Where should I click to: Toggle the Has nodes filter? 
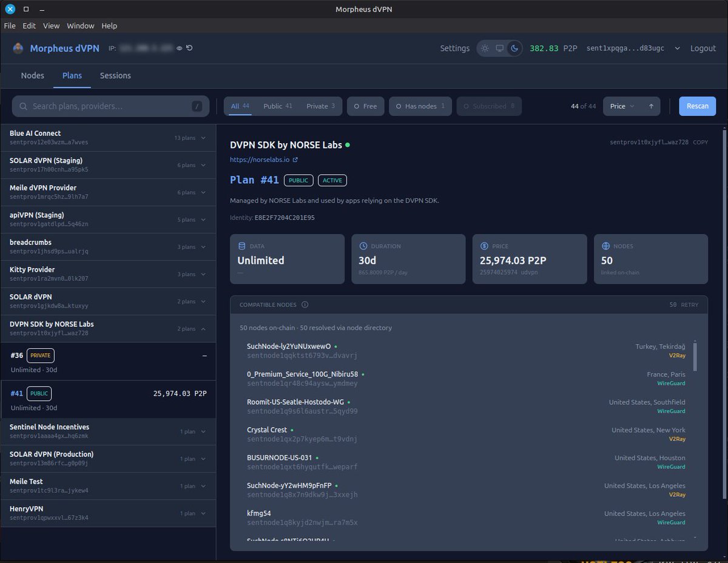[x=420, y=106]
